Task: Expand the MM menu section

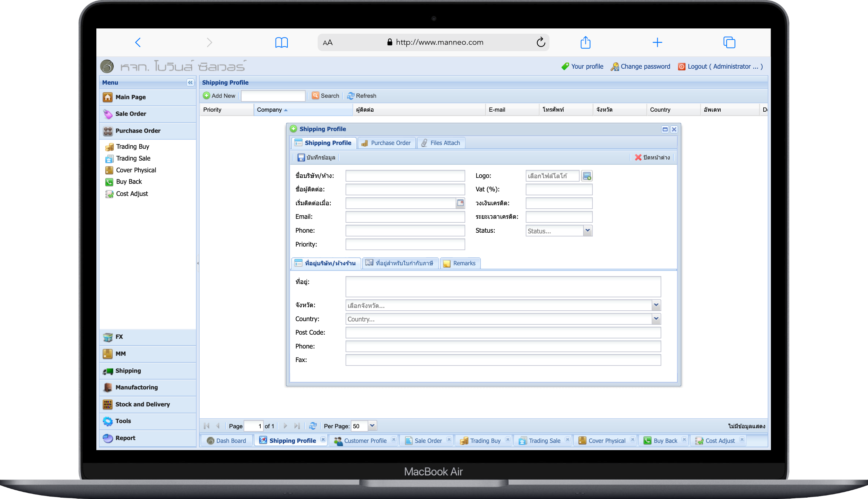Action: (x=148, y=354)
